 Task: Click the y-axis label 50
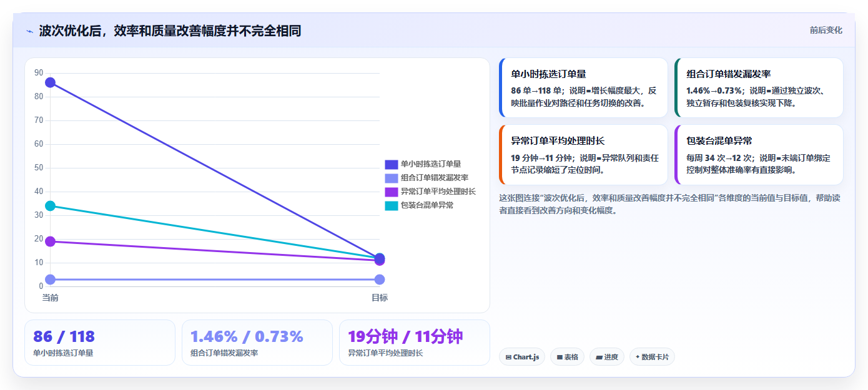click(39, 168)
